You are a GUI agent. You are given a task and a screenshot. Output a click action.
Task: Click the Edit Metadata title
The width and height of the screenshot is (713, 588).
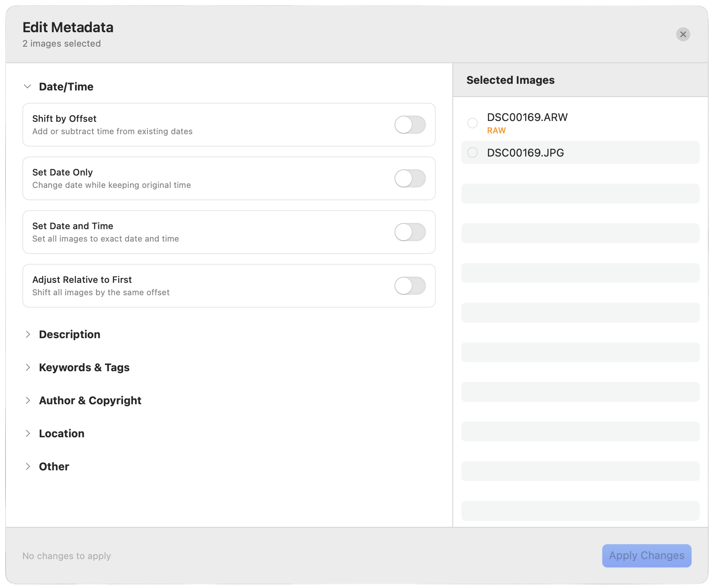tap(68, 27)
